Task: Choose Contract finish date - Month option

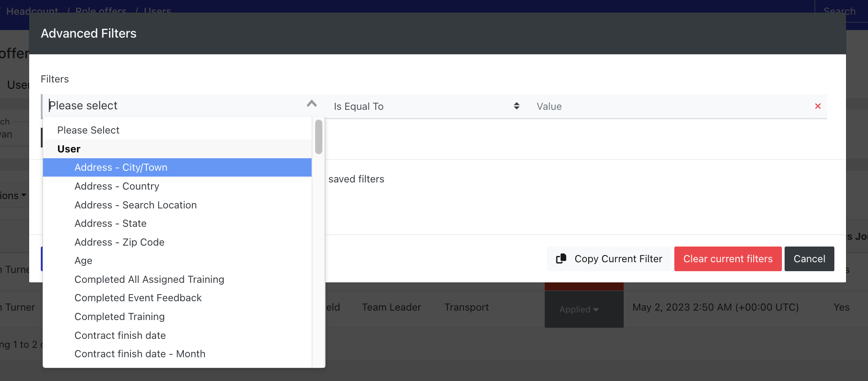Action: click(x=139, y=354)
